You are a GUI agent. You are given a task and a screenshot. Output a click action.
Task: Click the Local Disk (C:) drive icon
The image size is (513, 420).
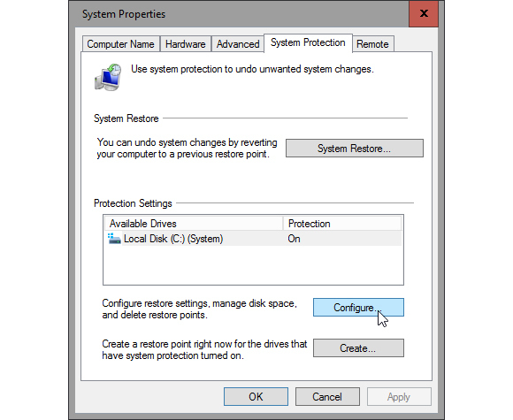[114, 239]
